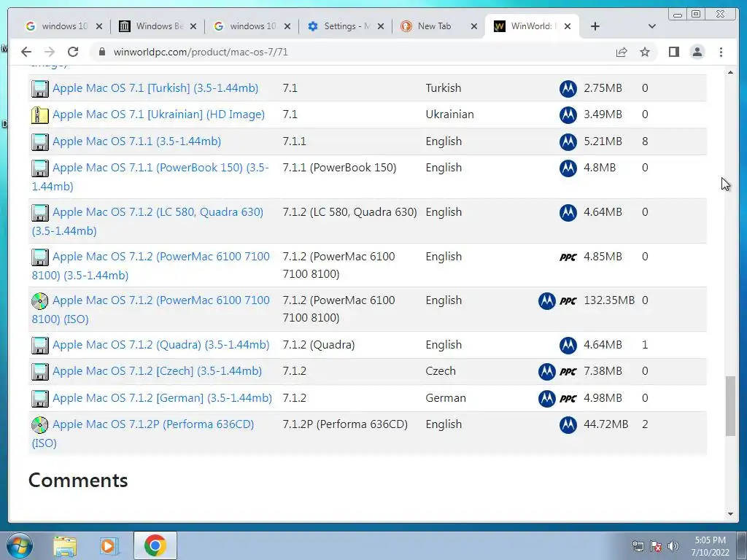The height and width of the screenshot is (560, 747).
Task: Select the '132.35MB' size cell
Action: click(x=609, y=300)
